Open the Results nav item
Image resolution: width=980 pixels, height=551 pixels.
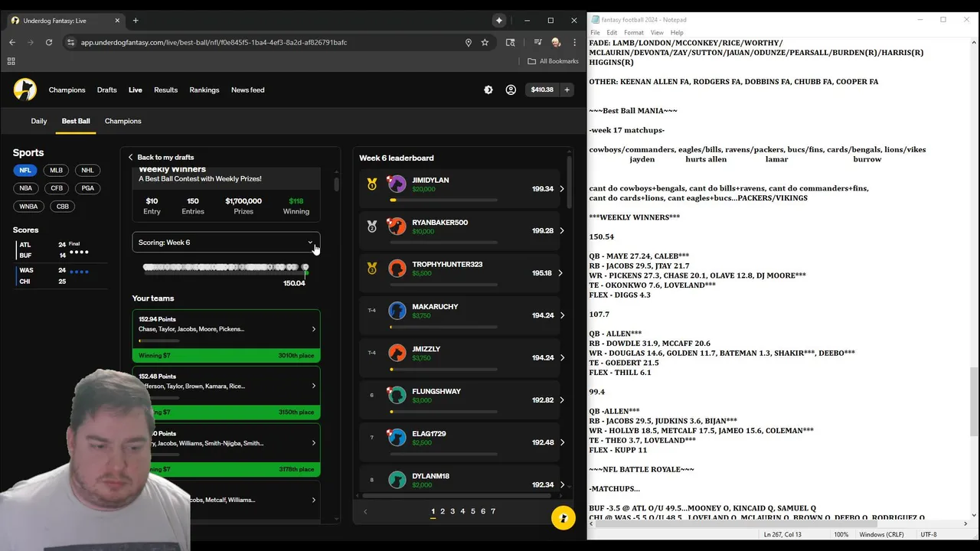point(165,90)
